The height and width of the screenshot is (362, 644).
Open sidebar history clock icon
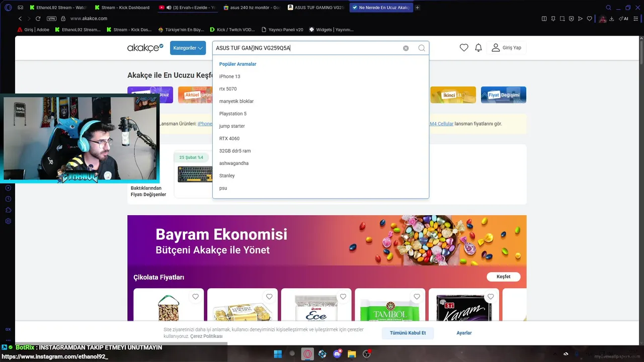coord(8,199)
